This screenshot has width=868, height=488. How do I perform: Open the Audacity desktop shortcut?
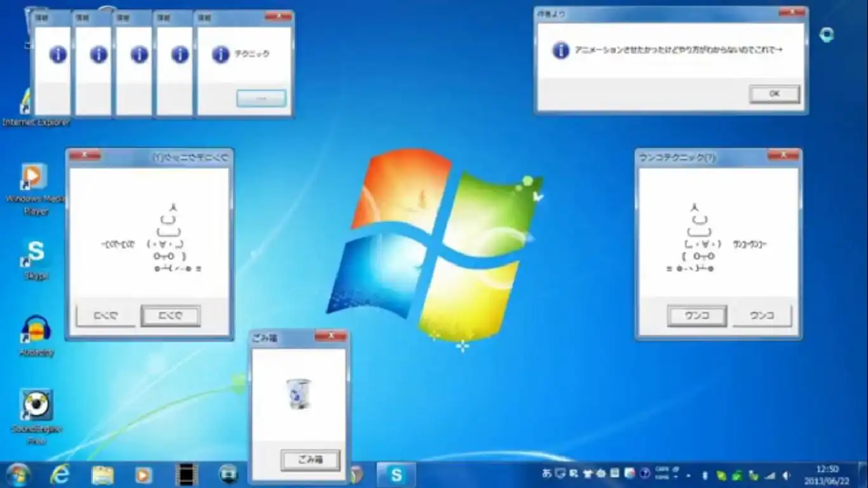click(x=36, y=336)
